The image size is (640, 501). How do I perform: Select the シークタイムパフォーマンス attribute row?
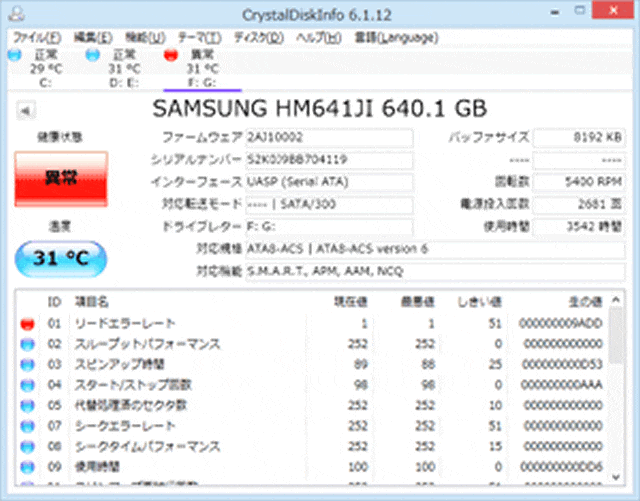click(312, 446)
